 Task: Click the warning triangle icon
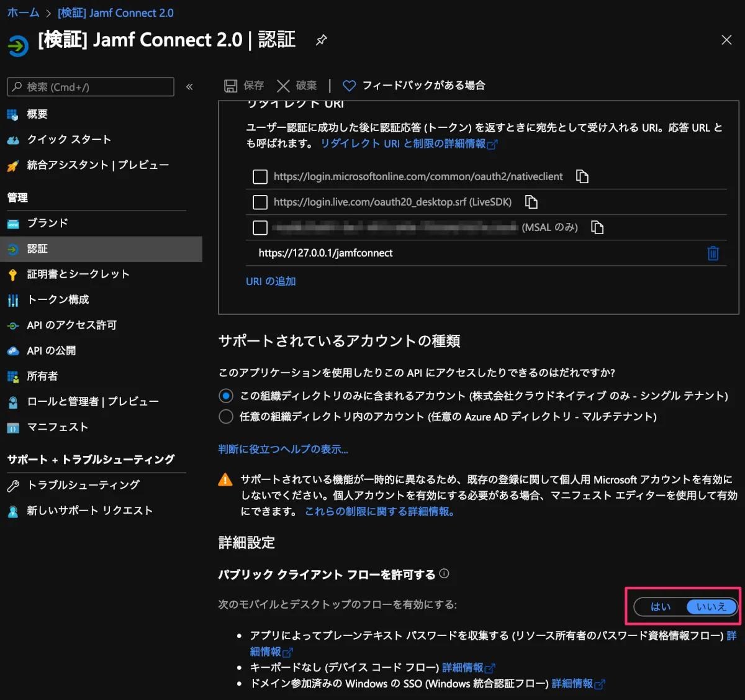pyautogui.click(x=225, y=480)
